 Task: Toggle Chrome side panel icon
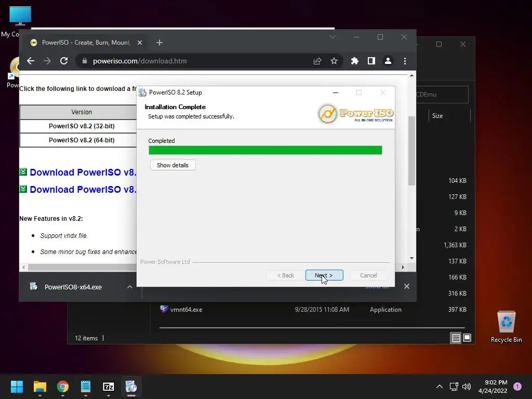(371, 61)
